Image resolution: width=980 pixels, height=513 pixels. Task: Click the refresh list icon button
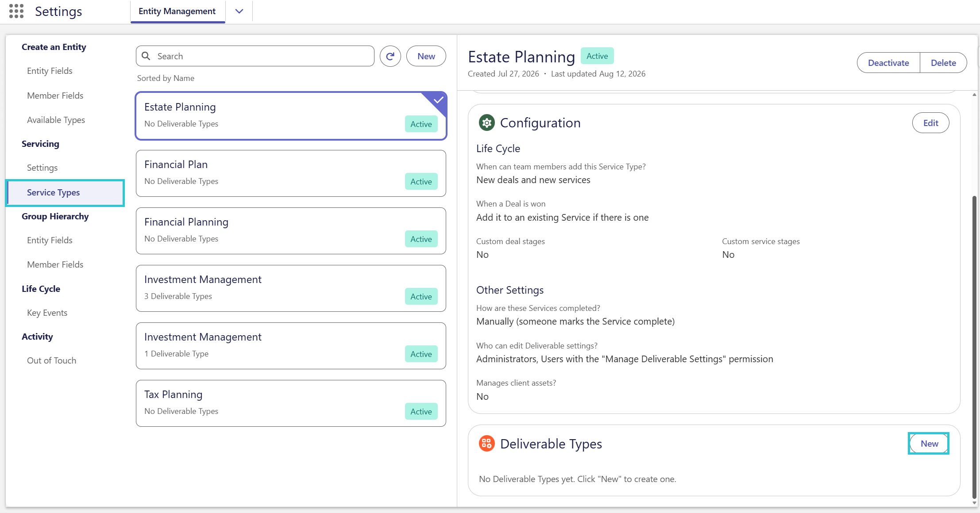click(x=390, y=56)
